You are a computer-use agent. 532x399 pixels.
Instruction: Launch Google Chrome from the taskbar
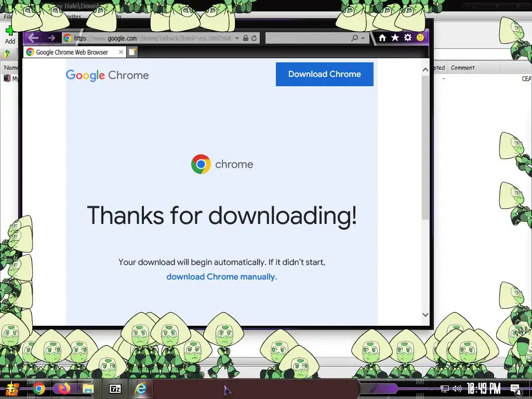point(38,389)
